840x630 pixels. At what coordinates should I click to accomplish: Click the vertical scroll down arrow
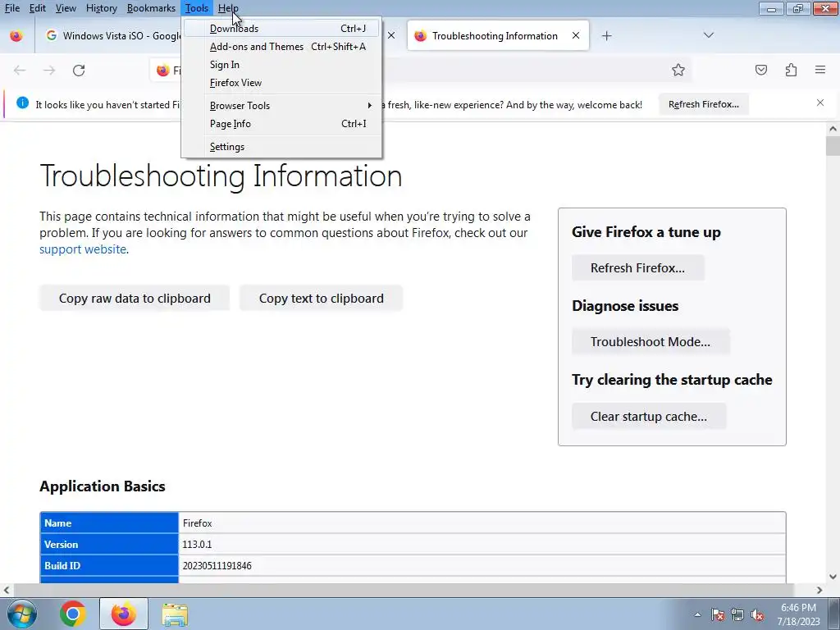pos(833,577)
